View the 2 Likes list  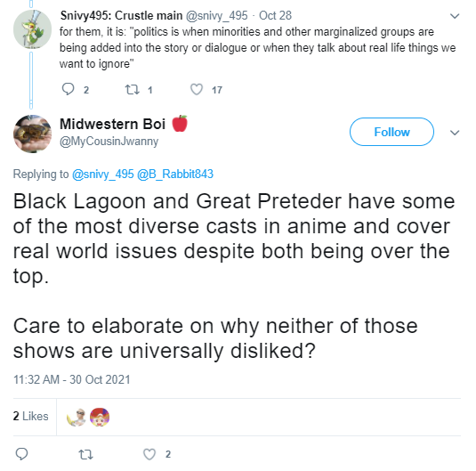(x=30, y=416)
